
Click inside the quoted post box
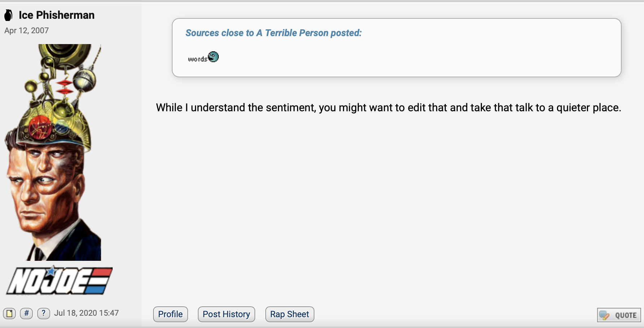pos(396,48)
